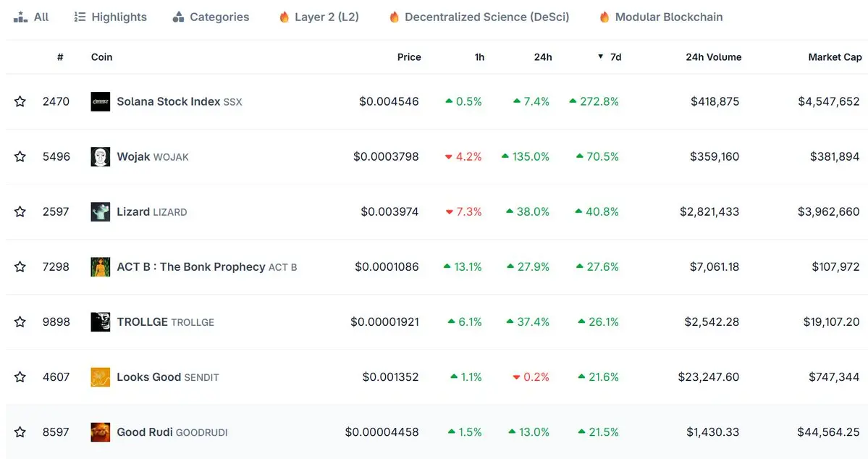Click the Lizard coin logo
This screenshot has width=868, height=459.
(100, 211)
